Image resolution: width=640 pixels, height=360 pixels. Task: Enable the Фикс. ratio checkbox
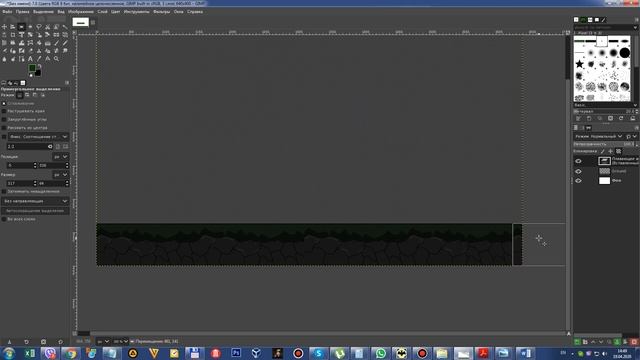tap(4, 137)
